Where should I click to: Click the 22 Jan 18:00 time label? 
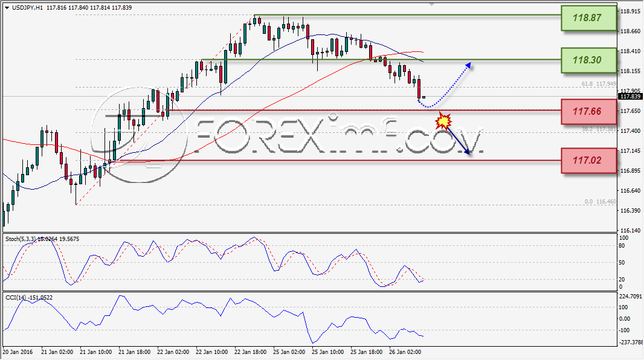pyautogui.click(x=250, y=352)
